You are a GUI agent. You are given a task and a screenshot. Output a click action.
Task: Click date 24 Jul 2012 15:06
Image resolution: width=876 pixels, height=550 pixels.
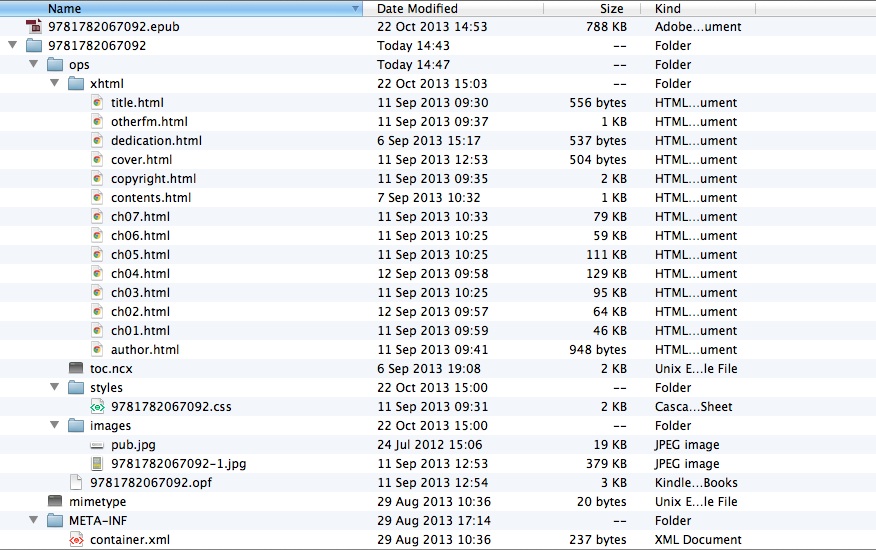[x=430, y=444]
